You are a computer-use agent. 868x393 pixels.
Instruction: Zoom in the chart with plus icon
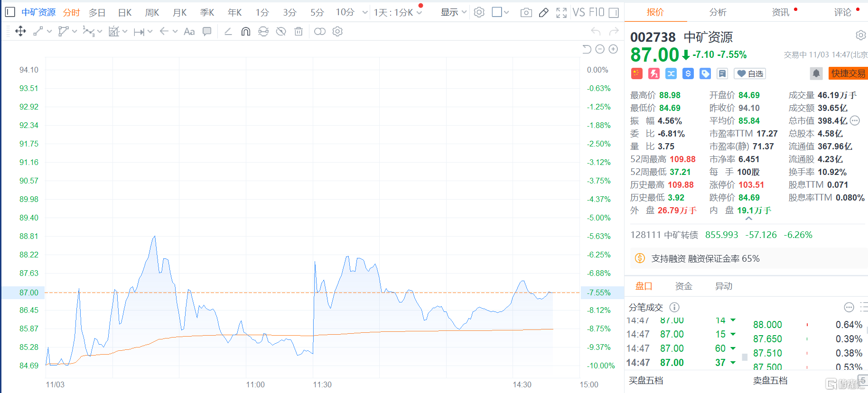613,49
